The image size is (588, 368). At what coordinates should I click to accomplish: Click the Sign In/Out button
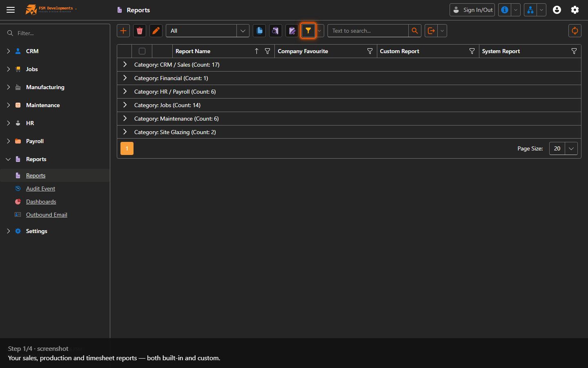coord(472,10)
